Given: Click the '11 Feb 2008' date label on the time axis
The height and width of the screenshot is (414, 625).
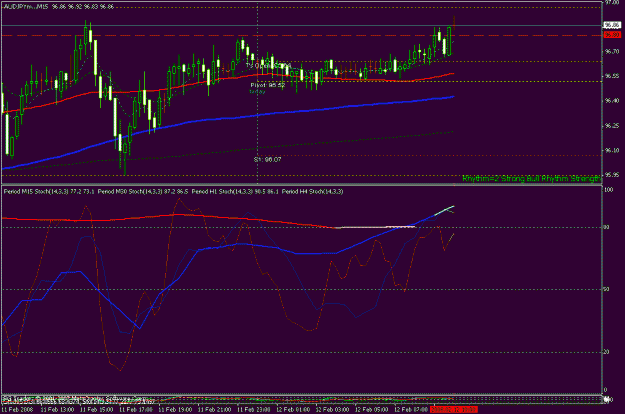Looking at the screenshot, I should (x=18, y=410).
